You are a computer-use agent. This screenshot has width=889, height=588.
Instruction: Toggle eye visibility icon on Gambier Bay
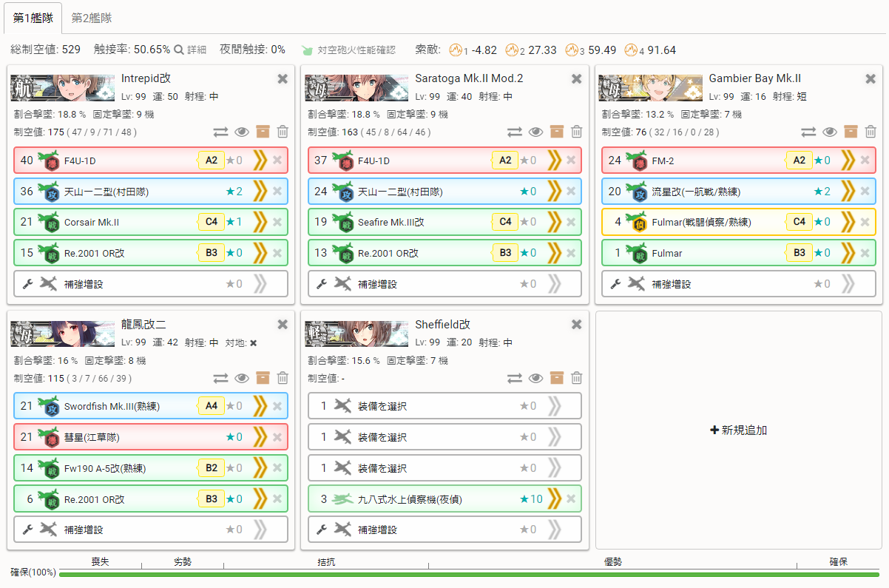830,132
